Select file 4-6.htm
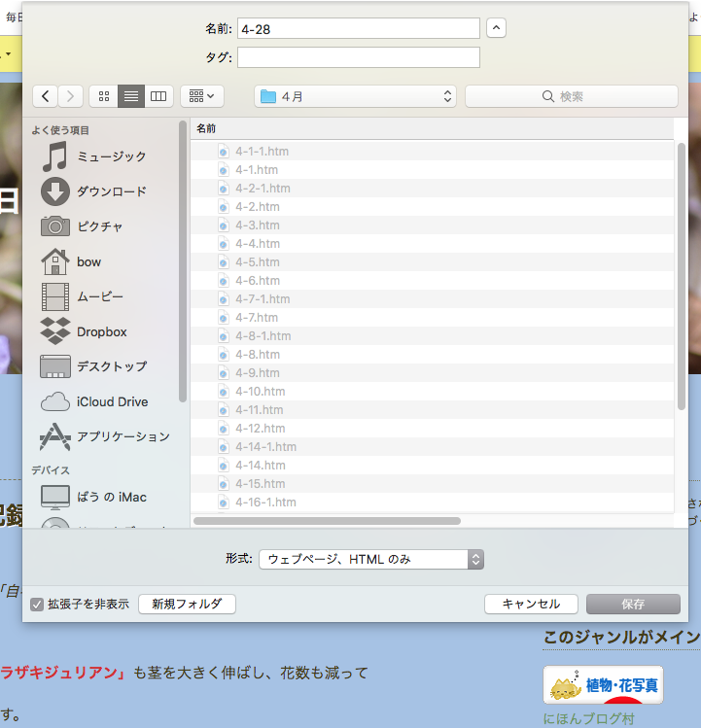Image resolution: width=701 pixels, height=728 pixels. pyautogui.click(x=432, y=281)
